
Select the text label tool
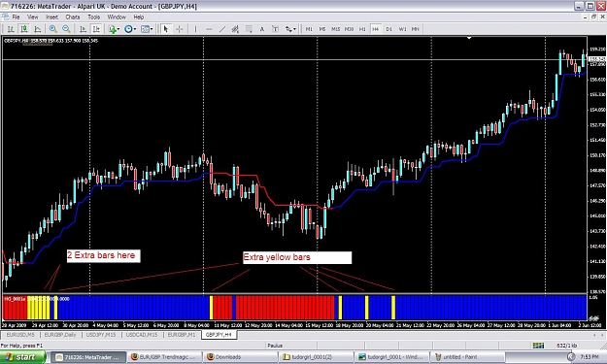pos(275,29)
